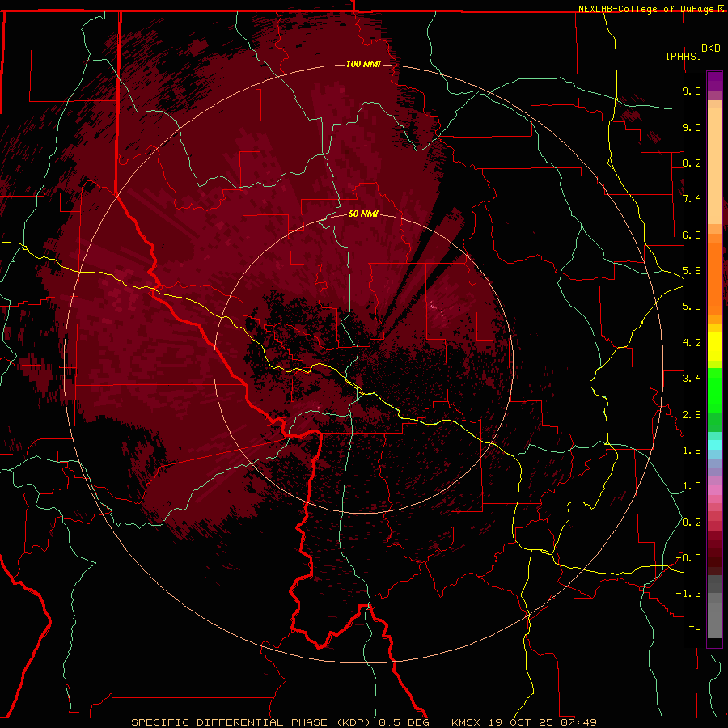Click the 1.8 scale value
728x728 pixels.
(x=692, y=451)
